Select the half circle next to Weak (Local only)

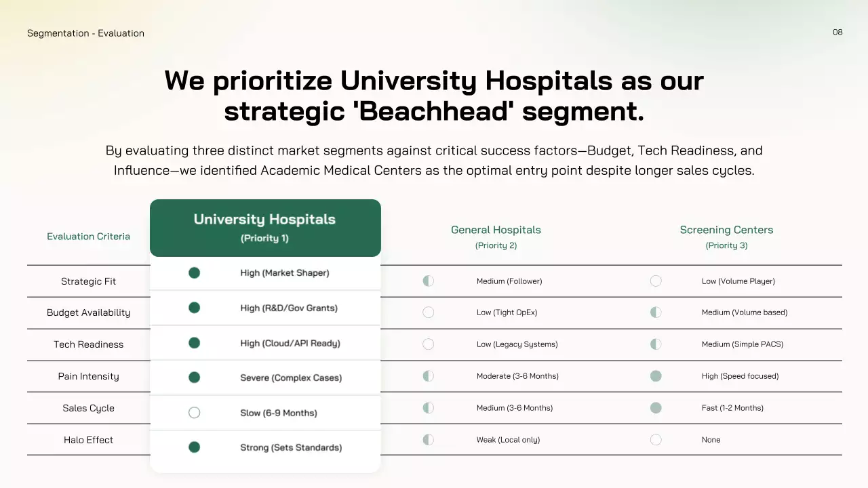point(428,440)
